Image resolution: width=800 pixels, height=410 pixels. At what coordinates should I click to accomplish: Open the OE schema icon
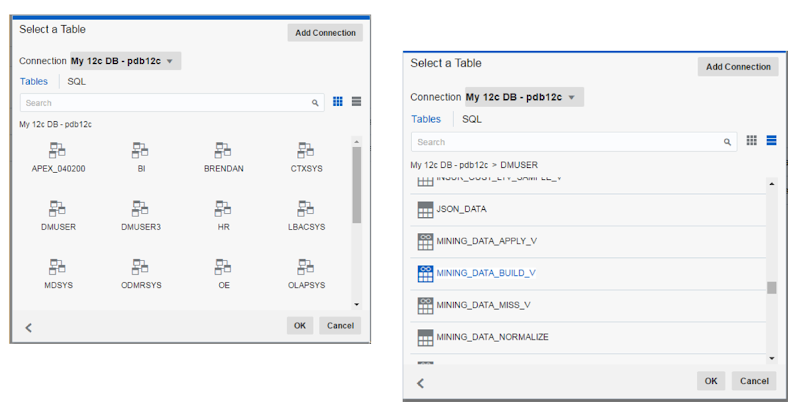tap(222, 267)
